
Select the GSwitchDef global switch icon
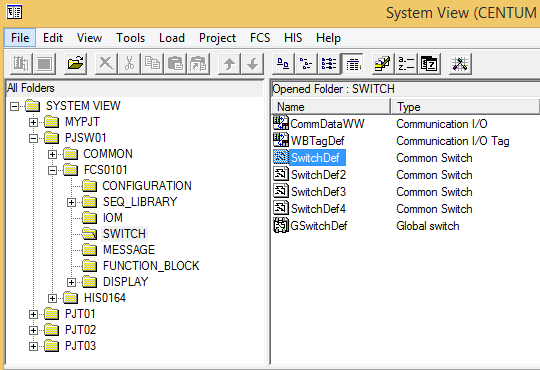click(x=281, y=225)
